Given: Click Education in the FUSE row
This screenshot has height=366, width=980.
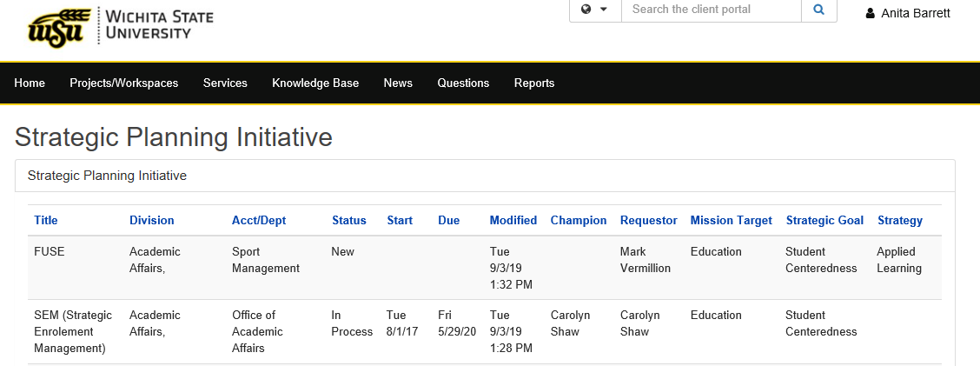Looking at the screenshot, I should coord(716,251).
